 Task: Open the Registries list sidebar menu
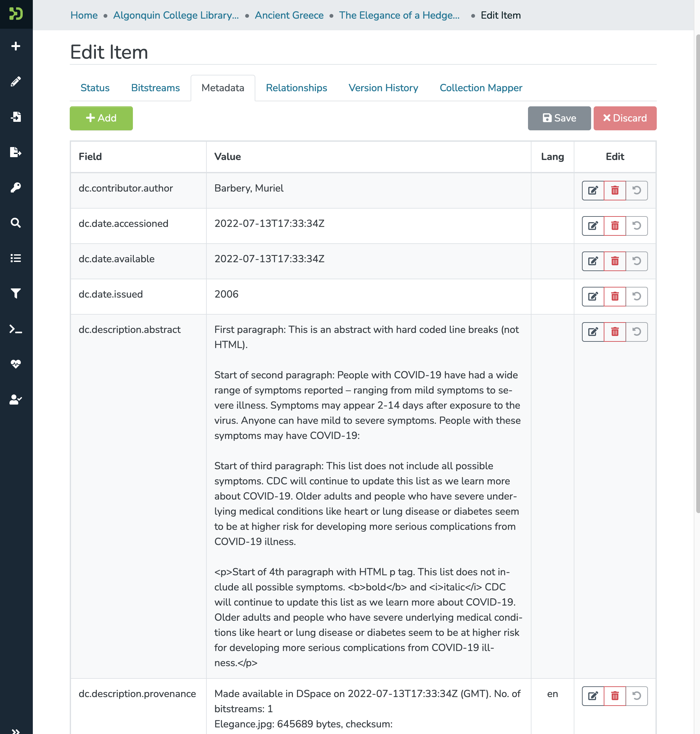click(x=16, y=258)
